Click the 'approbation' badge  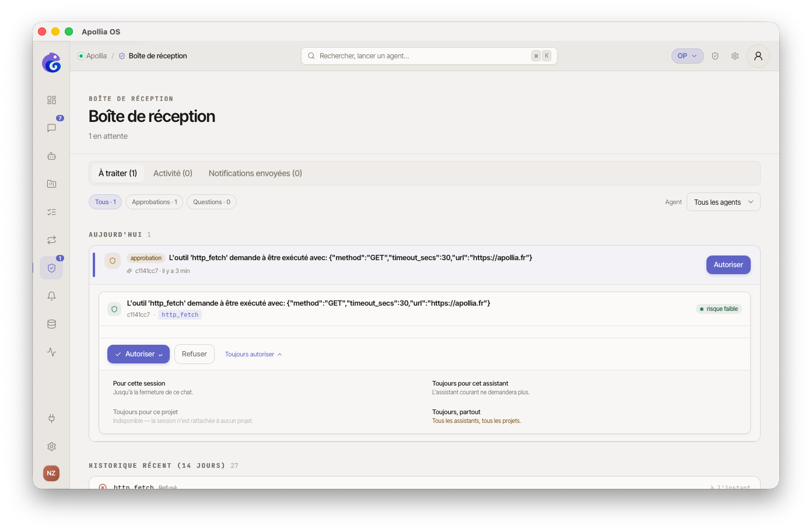146,258
